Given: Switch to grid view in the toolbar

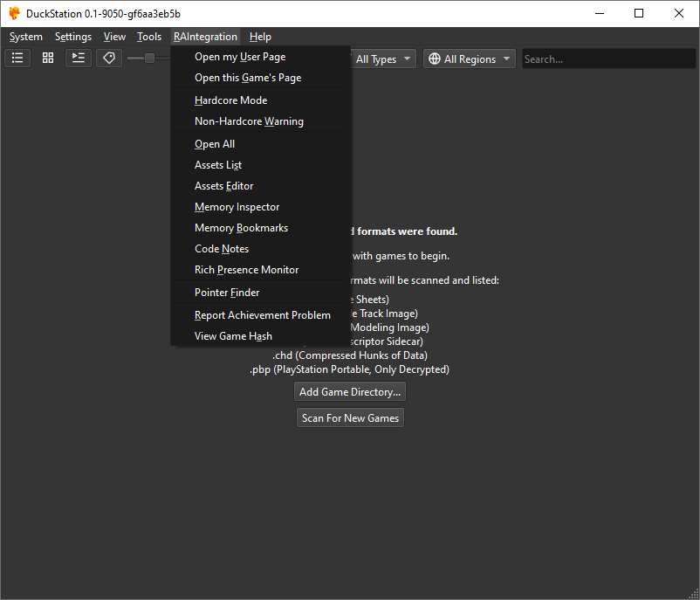Looking at the screenshot, I should pos(47,58).
